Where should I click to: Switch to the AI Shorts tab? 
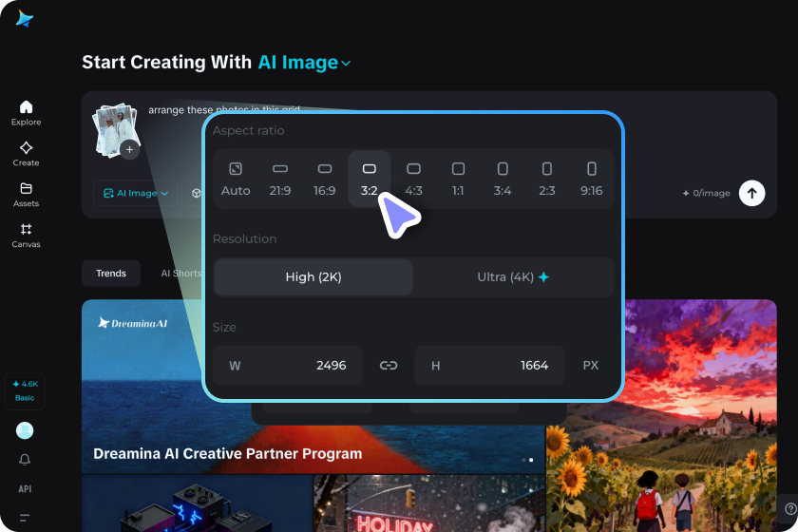(x=181, y=274)
